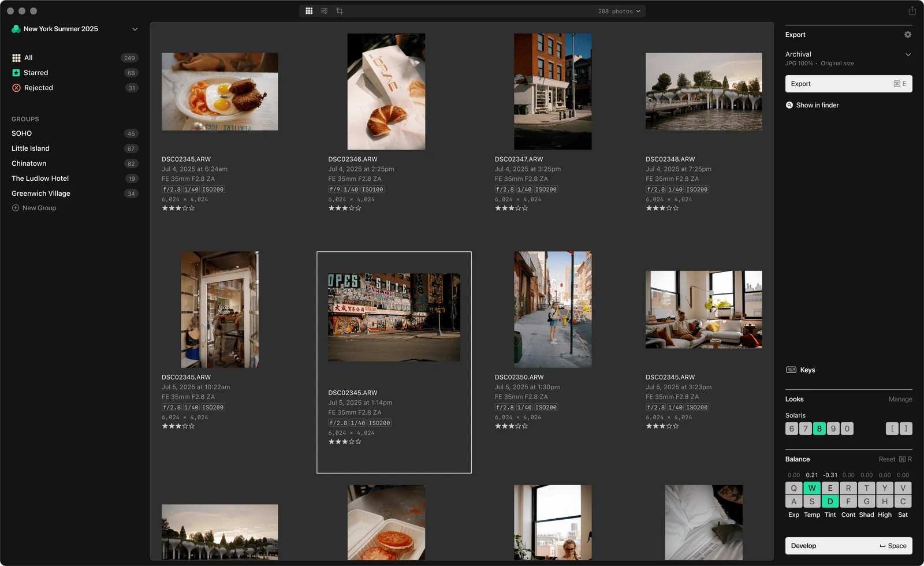The image size is (924, 566).
Task: Toggle the D tint key in Balance
Action: (830, 501)
